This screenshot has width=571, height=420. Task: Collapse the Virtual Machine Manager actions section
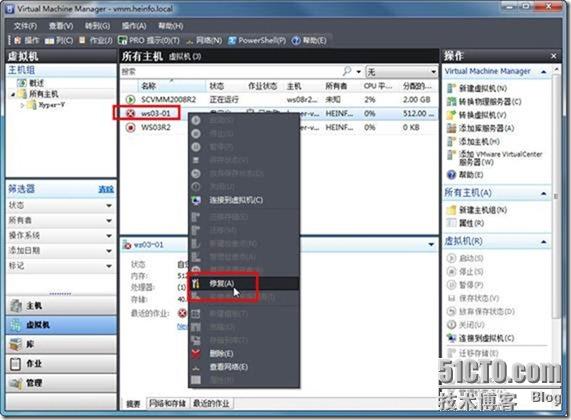tap(544, 72)
